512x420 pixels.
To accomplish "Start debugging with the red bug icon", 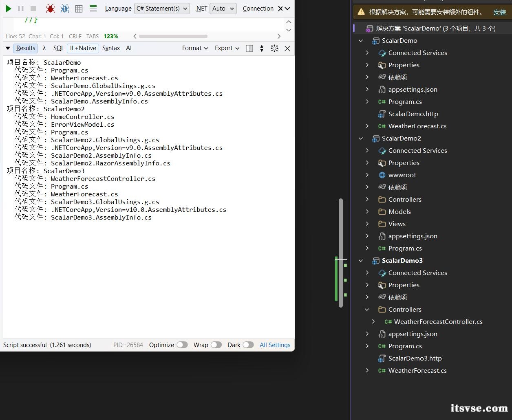I will pyautogui.click(x=51, y=9).
